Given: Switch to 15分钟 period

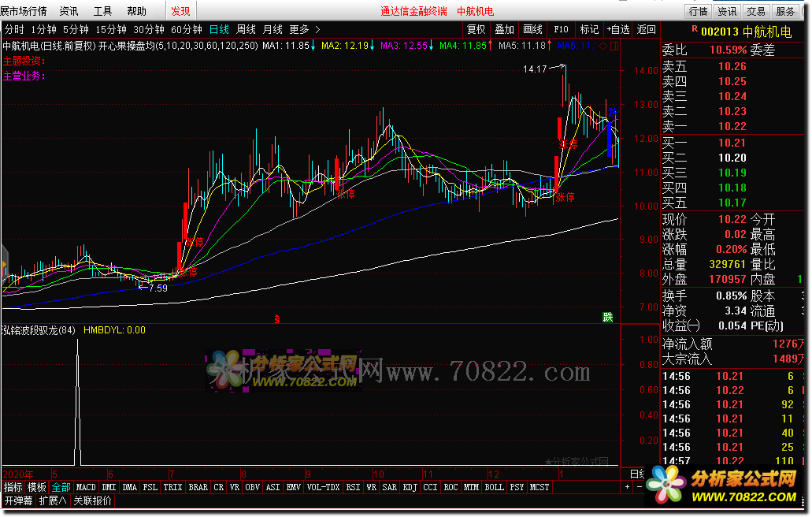Looking at the screenshot, I should [111, 30].
